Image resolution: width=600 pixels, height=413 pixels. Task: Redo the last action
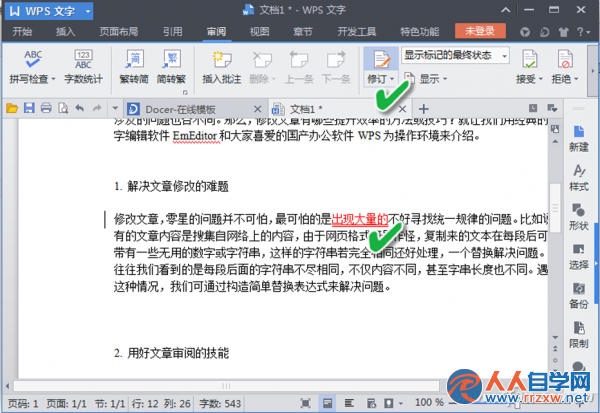[x=97, y=109]
